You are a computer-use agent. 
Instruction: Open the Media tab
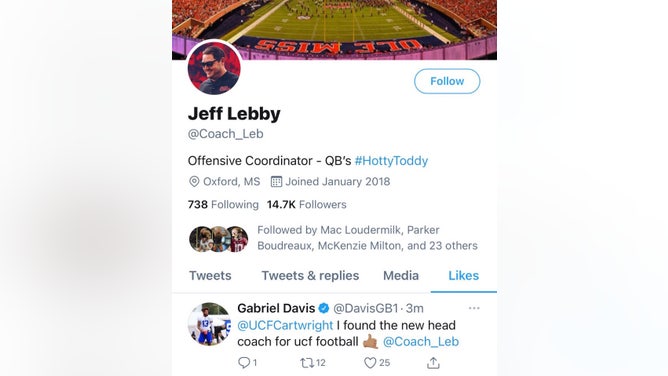(401, 276)
